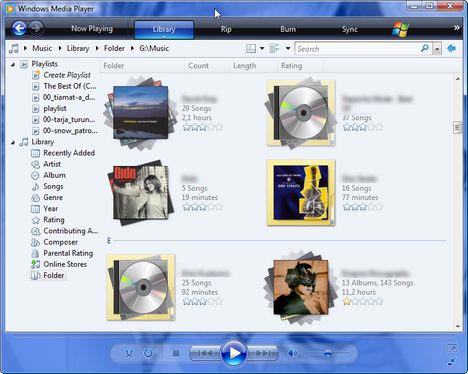Expand the arrow after Library in breadcrumb

[x=60, y=48]
